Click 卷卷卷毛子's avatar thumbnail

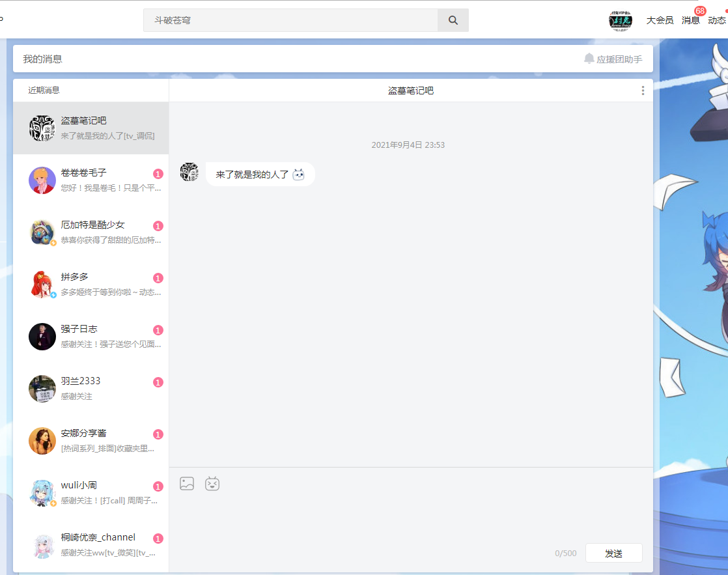click(42, 180)
